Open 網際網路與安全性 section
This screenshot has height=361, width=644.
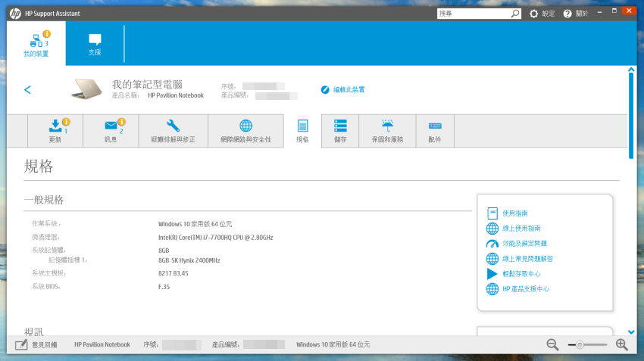[x=245, y=131]
